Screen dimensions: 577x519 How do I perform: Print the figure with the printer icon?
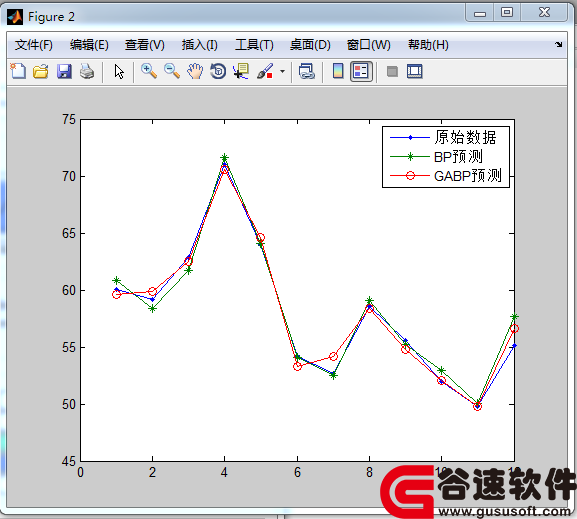pos(87,71)
